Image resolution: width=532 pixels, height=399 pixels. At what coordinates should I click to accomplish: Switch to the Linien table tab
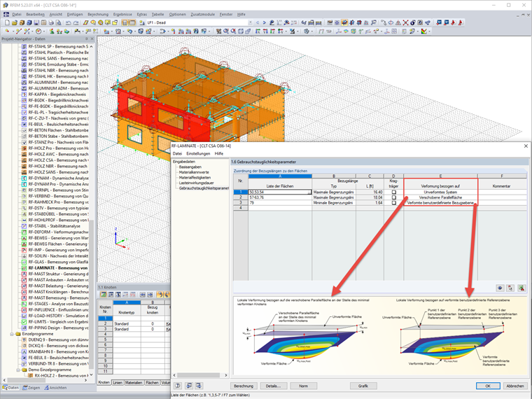(x=118, y=383)
